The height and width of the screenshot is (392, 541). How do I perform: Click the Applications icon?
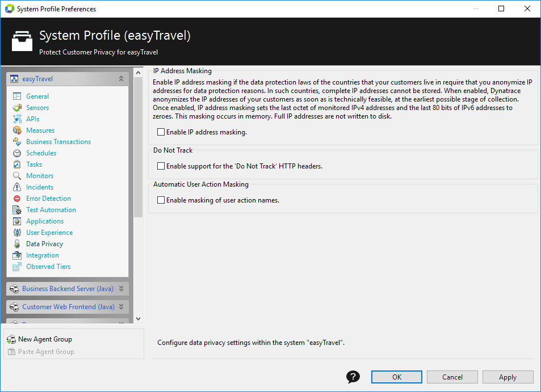click(x=17, y=221)
